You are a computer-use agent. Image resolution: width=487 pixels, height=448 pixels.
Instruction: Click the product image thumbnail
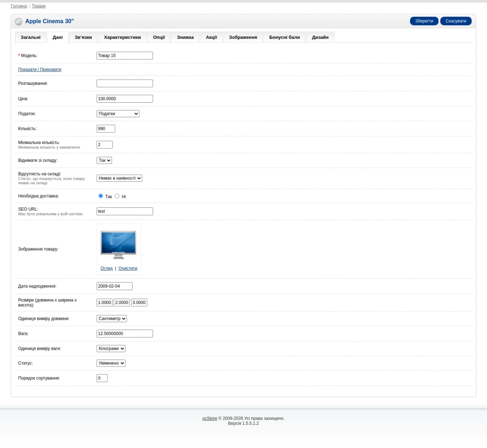(119, 245)
